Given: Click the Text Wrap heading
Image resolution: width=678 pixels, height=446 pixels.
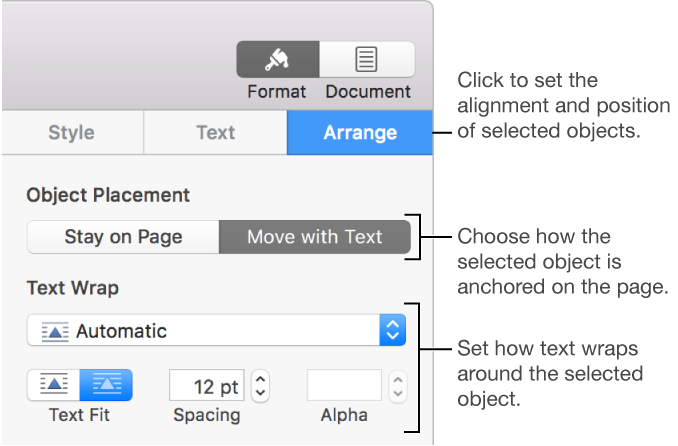Looking at the screenshot, I should pyautogui.click(x=73, y=288).
